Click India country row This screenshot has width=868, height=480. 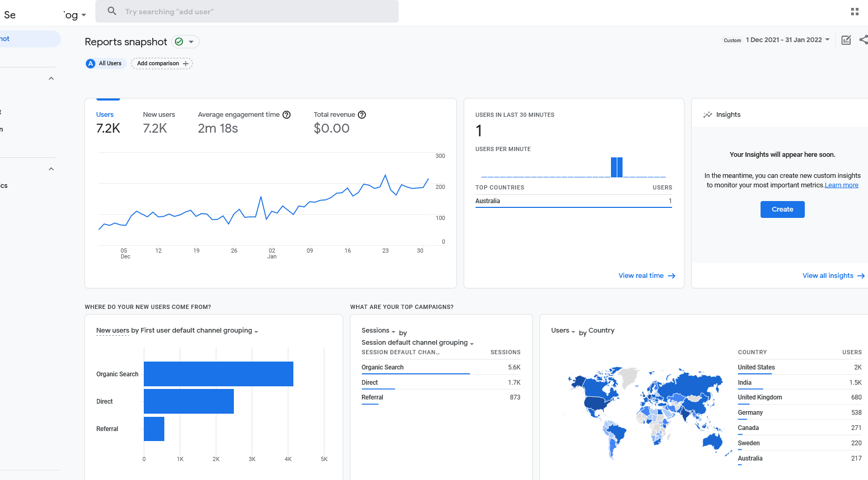coord(800,383)
